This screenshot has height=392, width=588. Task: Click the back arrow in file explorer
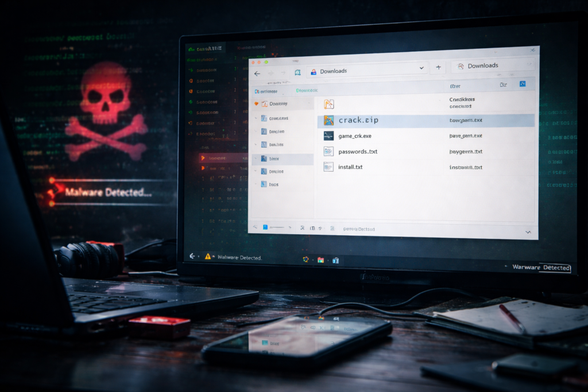257,73
